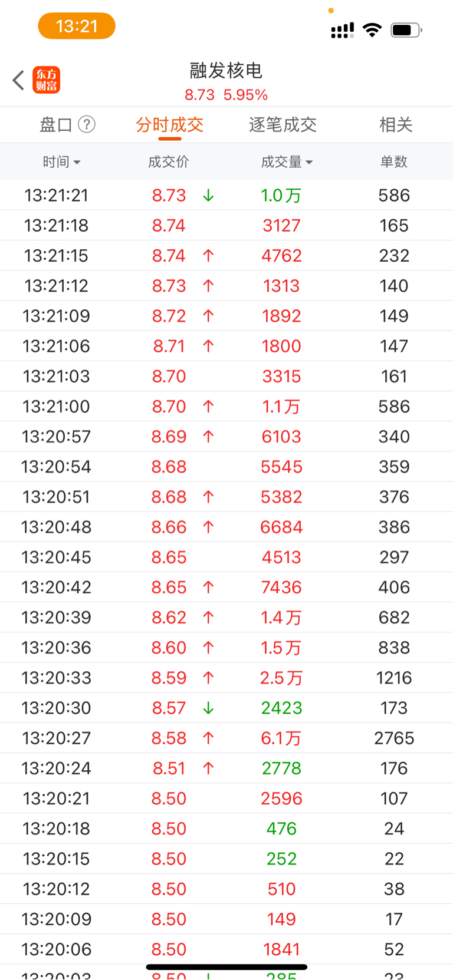
Task: Tap the battery status icon
Action: [406, 30]
